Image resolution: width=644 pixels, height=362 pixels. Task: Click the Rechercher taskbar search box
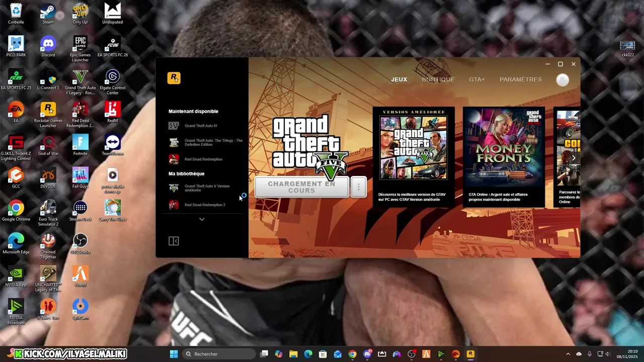pos(219,354)
